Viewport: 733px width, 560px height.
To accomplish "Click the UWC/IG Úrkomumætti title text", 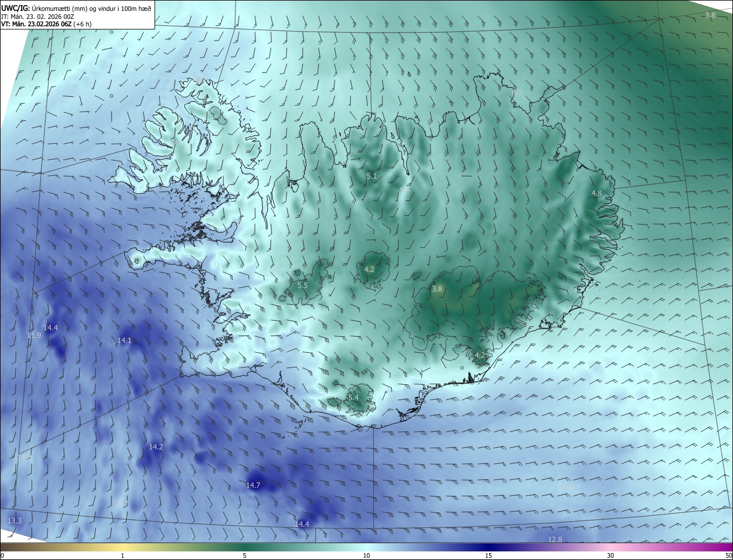I will (x=76, y=7).
